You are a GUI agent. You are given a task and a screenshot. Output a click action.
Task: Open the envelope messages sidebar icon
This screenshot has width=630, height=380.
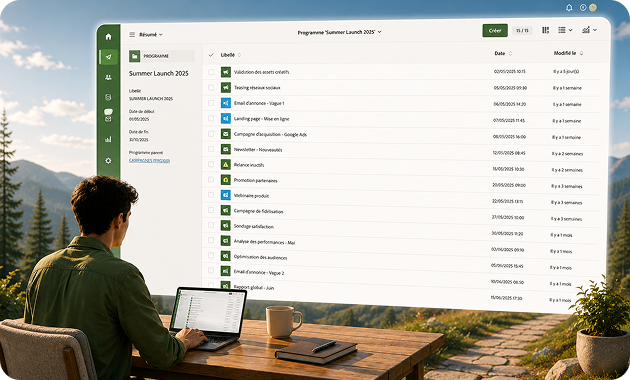point(108,119)
